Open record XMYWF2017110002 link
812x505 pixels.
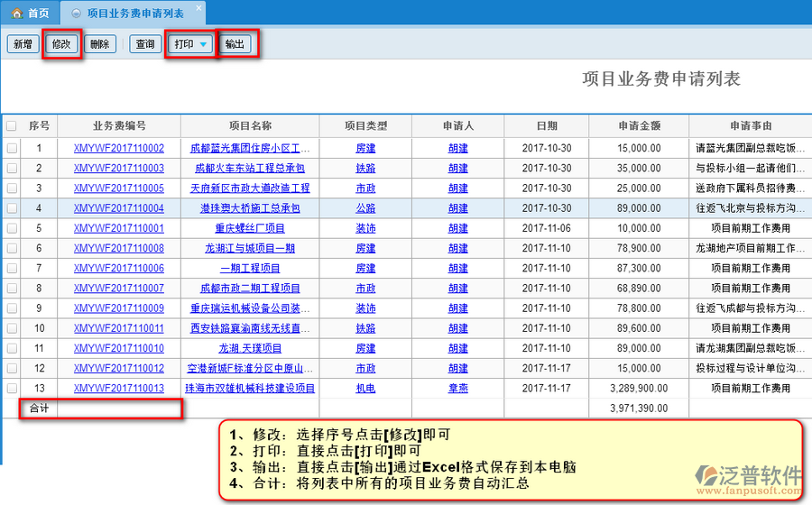[x=119, y=148]
